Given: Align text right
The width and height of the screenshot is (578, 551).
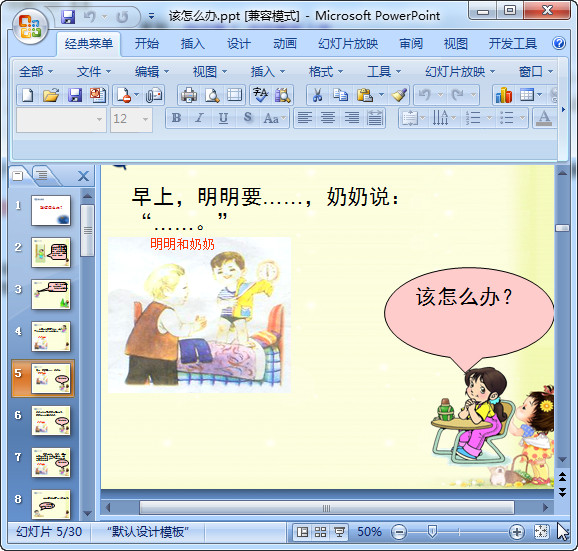Looking at the screenshot, I should pos(352,118).
